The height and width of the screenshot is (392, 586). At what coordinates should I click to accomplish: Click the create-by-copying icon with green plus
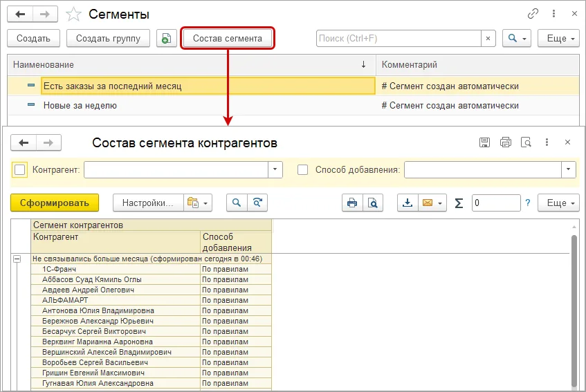[166, 39]
